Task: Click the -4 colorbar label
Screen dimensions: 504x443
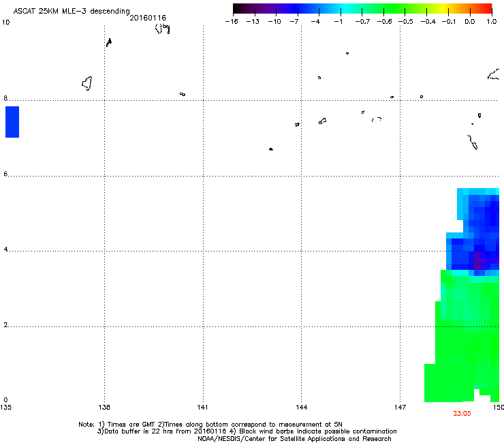Action: pyautogui.click(x=315, y=22)
